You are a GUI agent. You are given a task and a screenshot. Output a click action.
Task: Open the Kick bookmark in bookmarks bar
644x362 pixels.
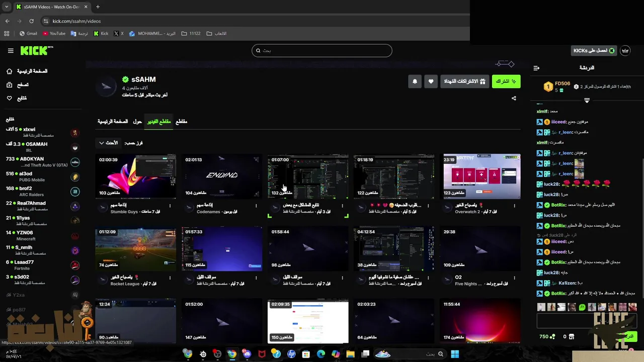tap(101, 34)
